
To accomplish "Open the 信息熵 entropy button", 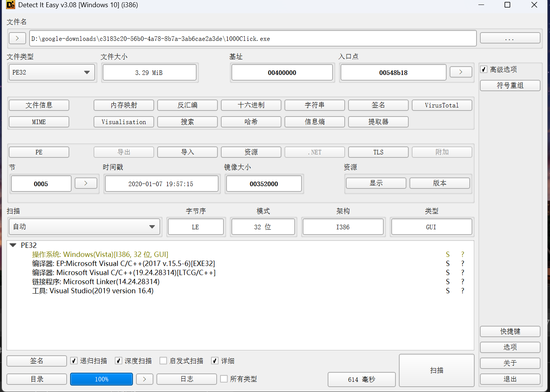I will pyautogui.click(x=315, y=122).
